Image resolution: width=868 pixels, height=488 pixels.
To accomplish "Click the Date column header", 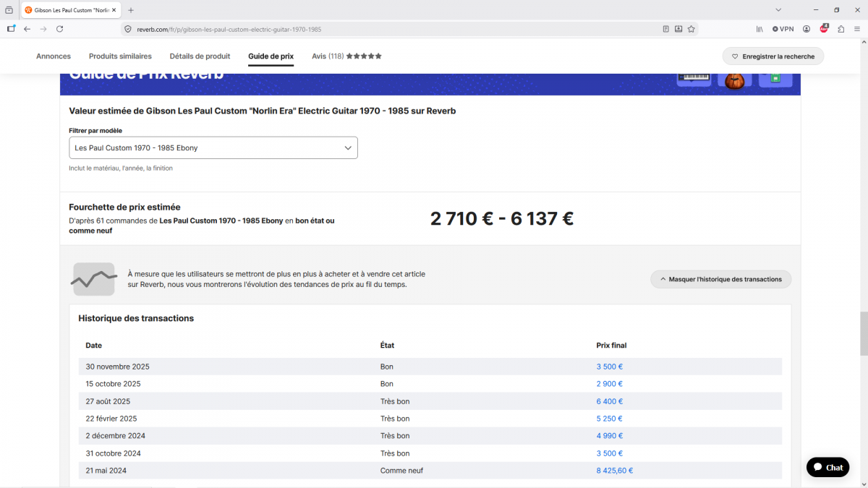I will pyautogui.click(x=94, y=346).
